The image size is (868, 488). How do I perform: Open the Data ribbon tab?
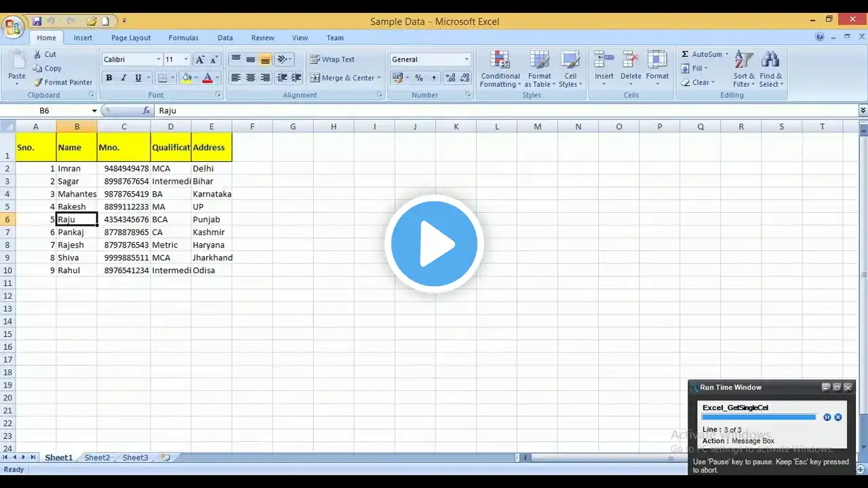click(225, 38)
